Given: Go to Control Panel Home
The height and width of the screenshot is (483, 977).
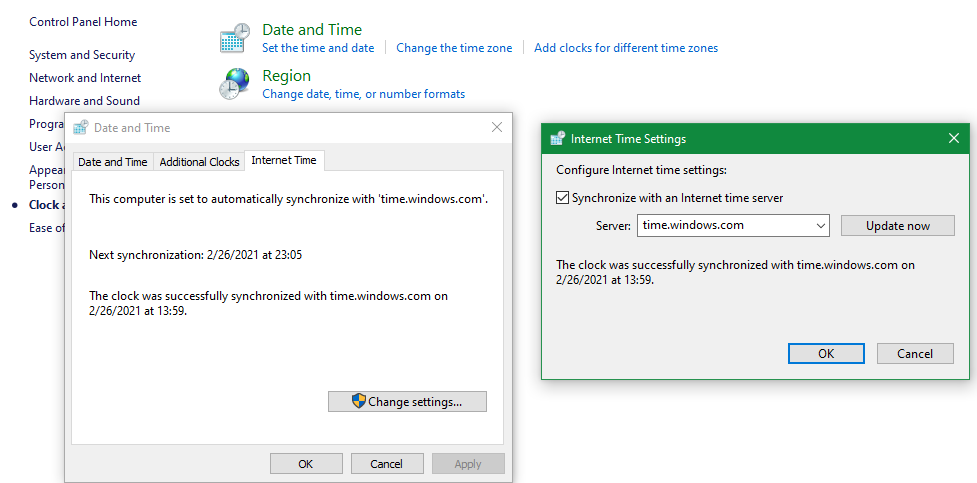Looking at the screenshot, I should click(x=83, y=22).
